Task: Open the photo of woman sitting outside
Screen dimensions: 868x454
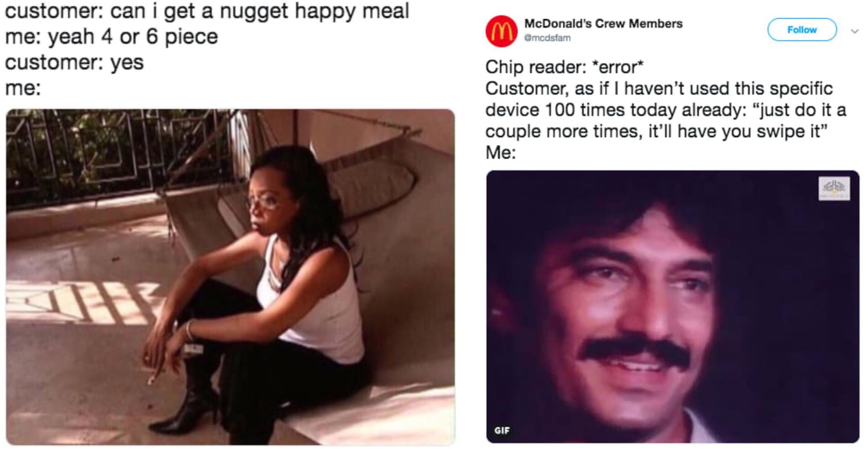Action: 230,277
